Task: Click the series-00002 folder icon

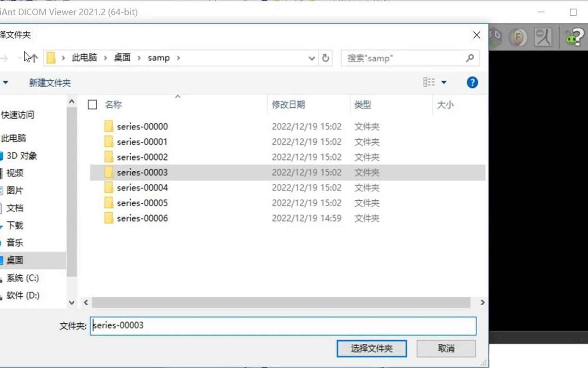Action: pos(109,157)
